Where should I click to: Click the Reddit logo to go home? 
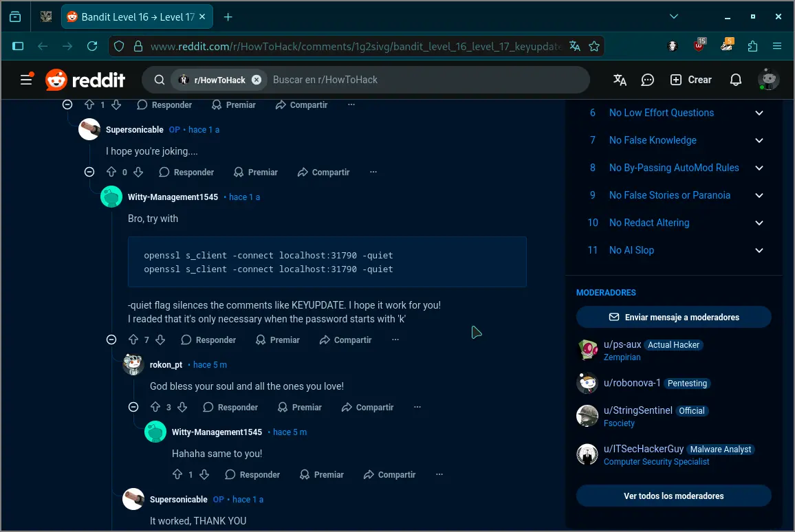[x=85, y=80]
